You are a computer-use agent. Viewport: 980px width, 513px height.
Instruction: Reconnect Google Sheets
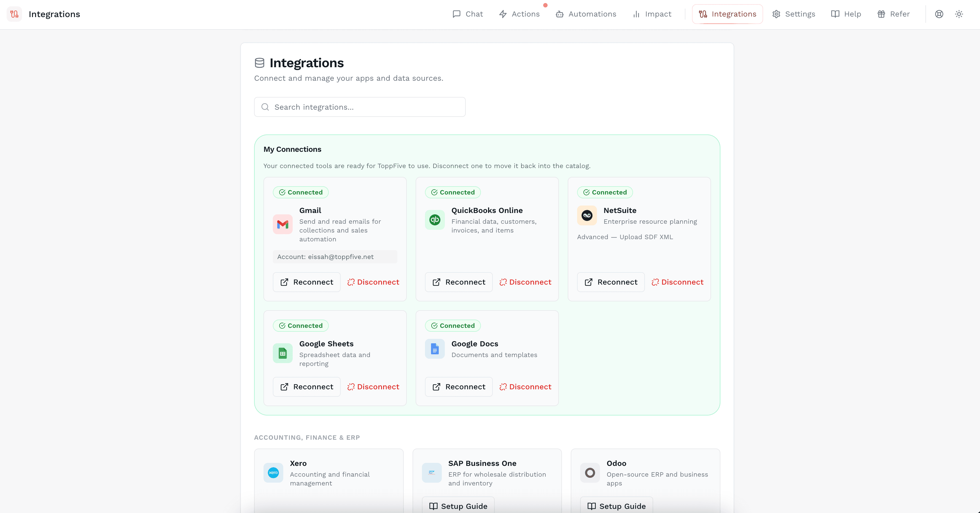coord(306,387)
